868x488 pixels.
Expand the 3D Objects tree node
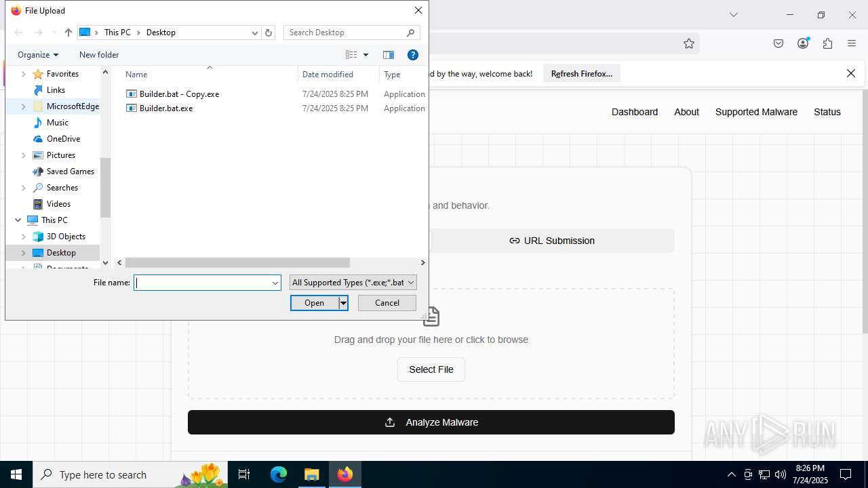[x=24, y=237]
